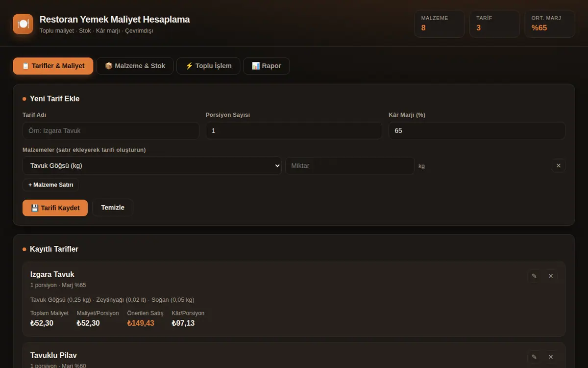This screenshot has height=368, width=588.
Task: Edit the Tavuklu Pilav recipe
Action: (534, 357)
